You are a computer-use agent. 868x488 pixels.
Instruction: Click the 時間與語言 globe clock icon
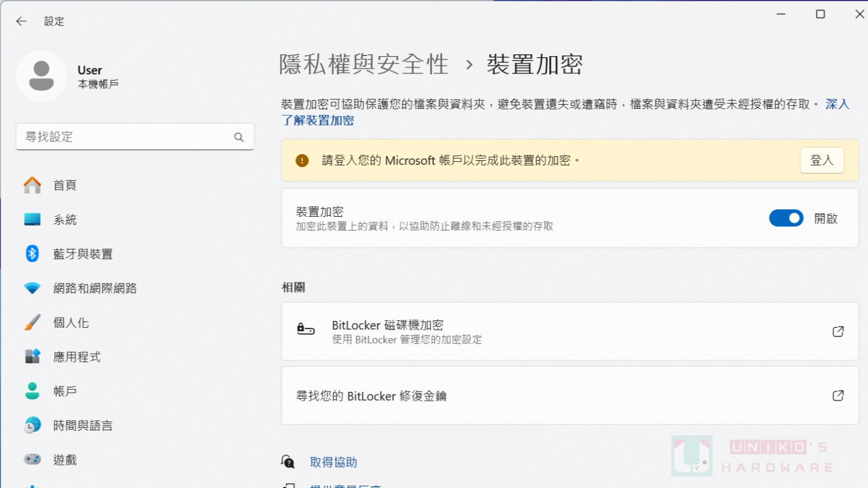[32, 425]
